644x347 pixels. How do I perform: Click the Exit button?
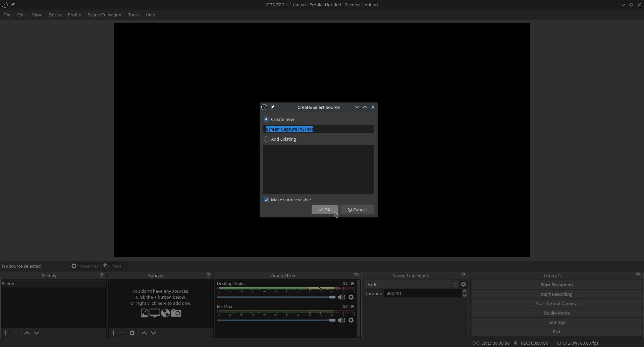[556, 332]
